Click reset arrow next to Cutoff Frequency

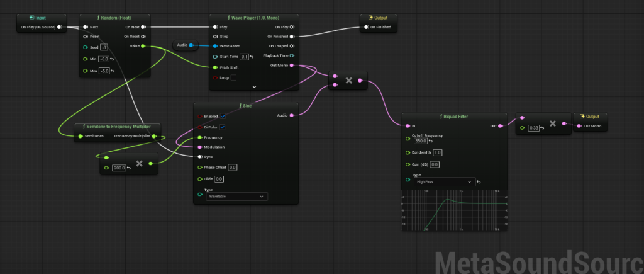(x=430, y=141)
